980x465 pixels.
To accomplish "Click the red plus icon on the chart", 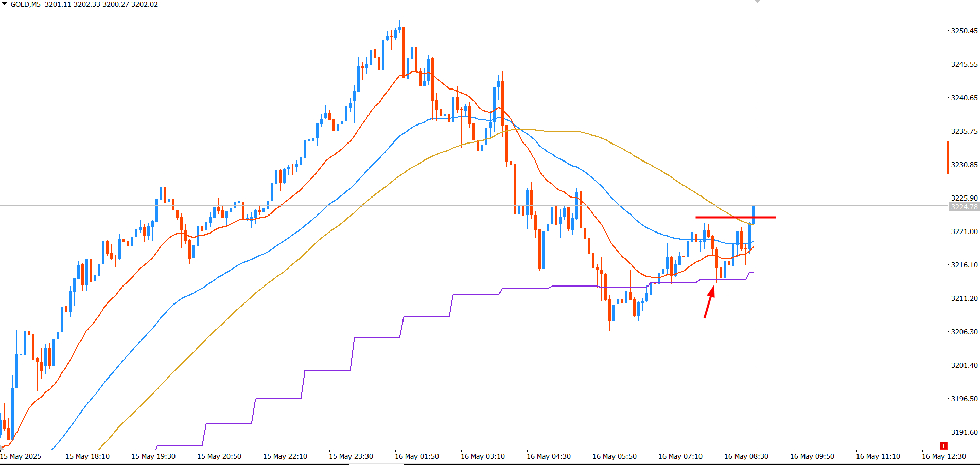I will 943,445.
